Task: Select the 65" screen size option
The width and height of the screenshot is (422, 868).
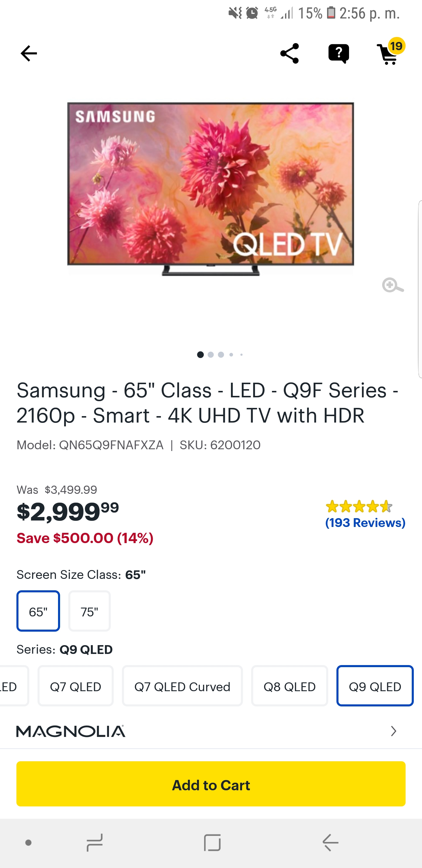Action: coord(38,611)
